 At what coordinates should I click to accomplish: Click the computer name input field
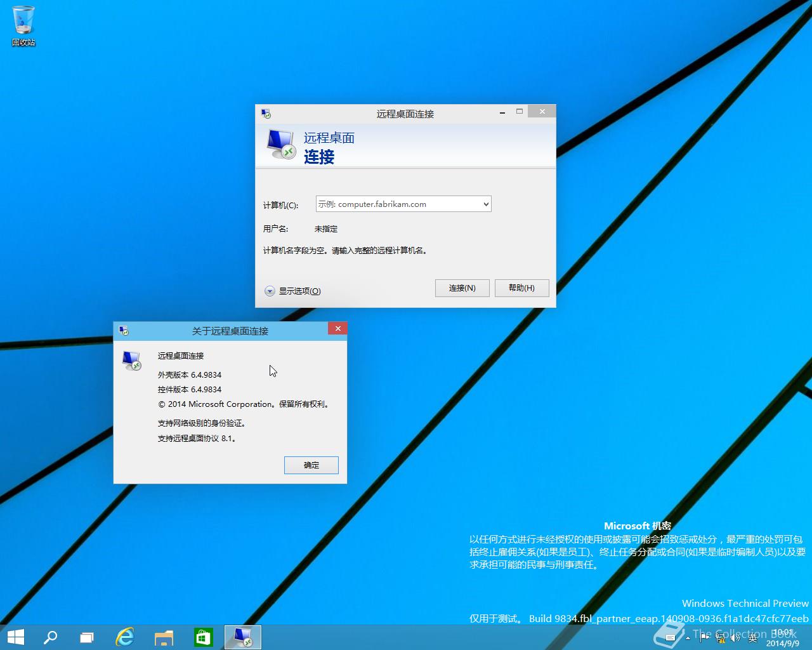403,204
